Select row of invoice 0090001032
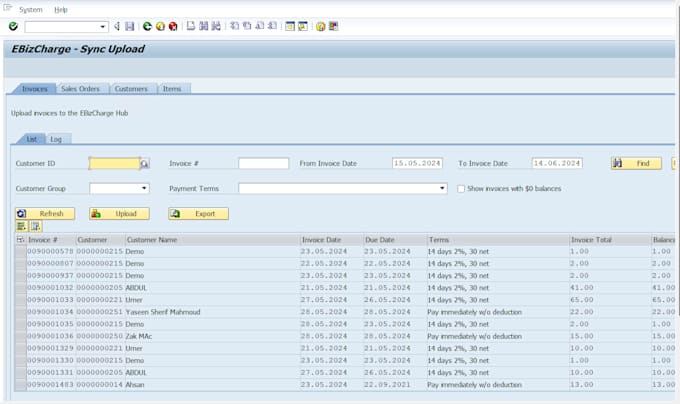The height and width of the screenshot is (404, 680). (x=20, y=288)
